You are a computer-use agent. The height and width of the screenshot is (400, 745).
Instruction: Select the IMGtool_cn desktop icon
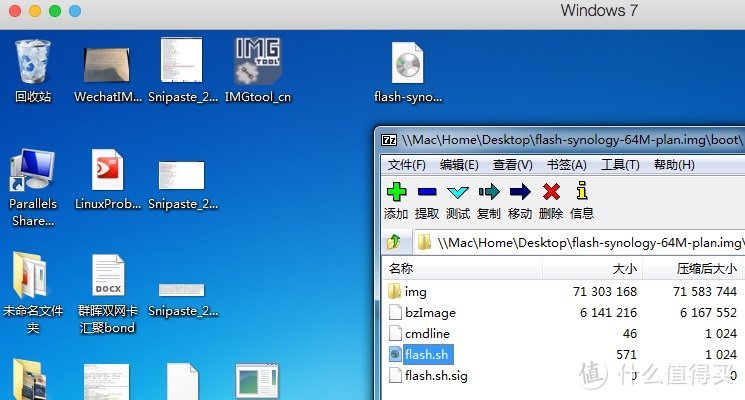(x=258, y=70)
